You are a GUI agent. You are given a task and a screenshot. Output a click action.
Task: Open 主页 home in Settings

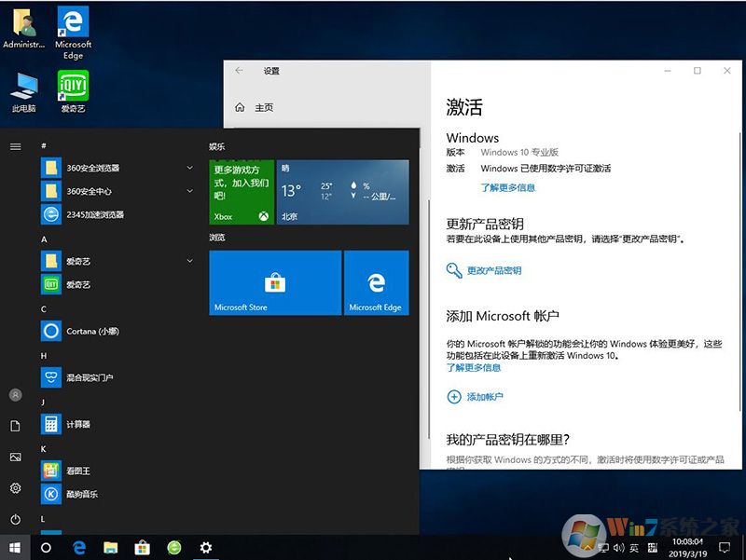tap(255, 107)
